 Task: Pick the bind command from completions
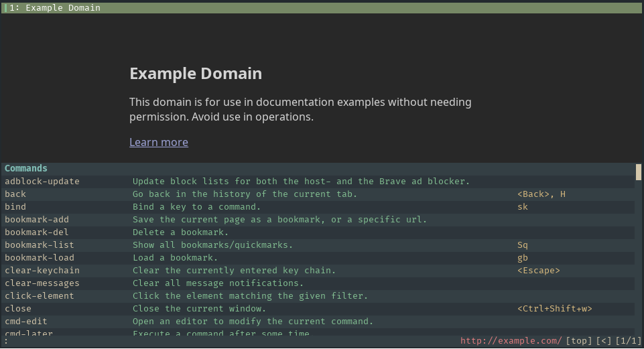(15, 207)
